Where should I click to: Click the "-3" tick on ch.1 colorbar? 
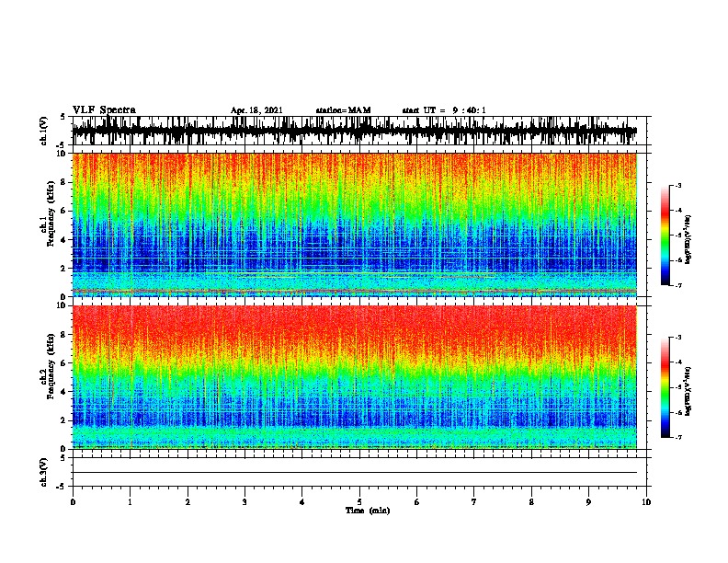678,186
